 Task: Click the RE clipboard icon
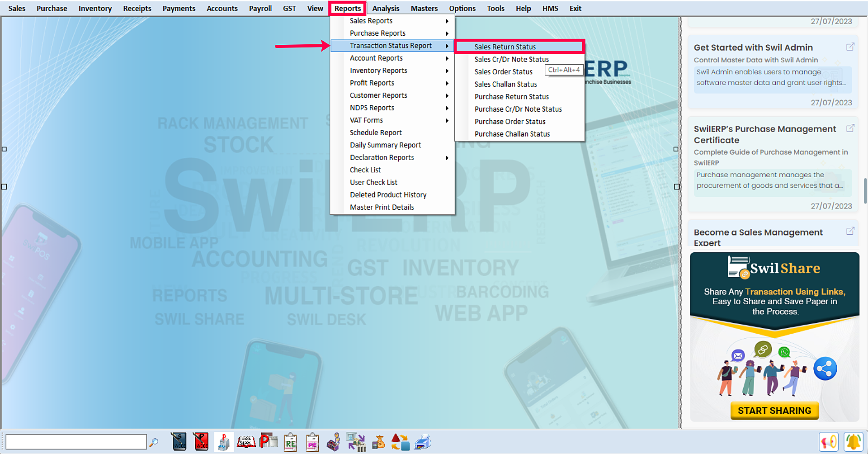(290, 442)
